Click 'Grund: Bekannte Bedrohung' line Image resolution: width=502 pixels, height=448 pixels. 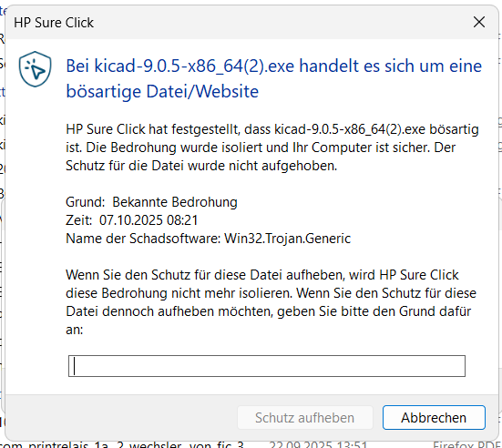coord(151,202)
